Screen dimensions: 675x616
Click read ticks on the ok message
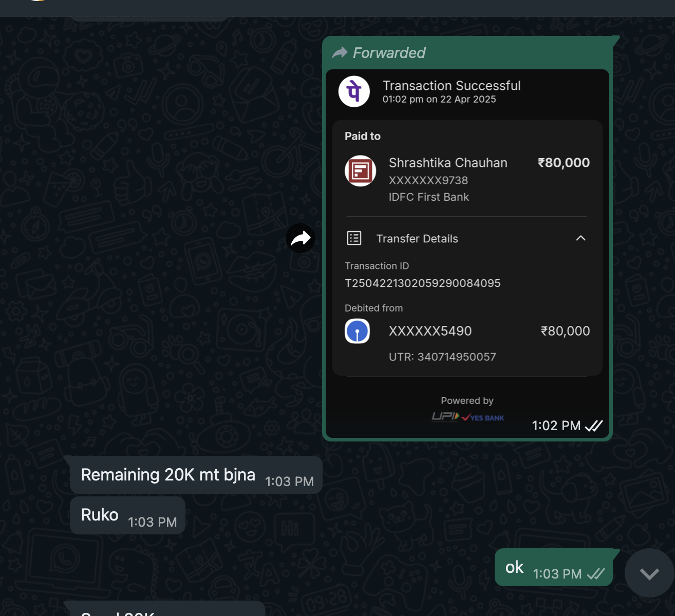595,573
